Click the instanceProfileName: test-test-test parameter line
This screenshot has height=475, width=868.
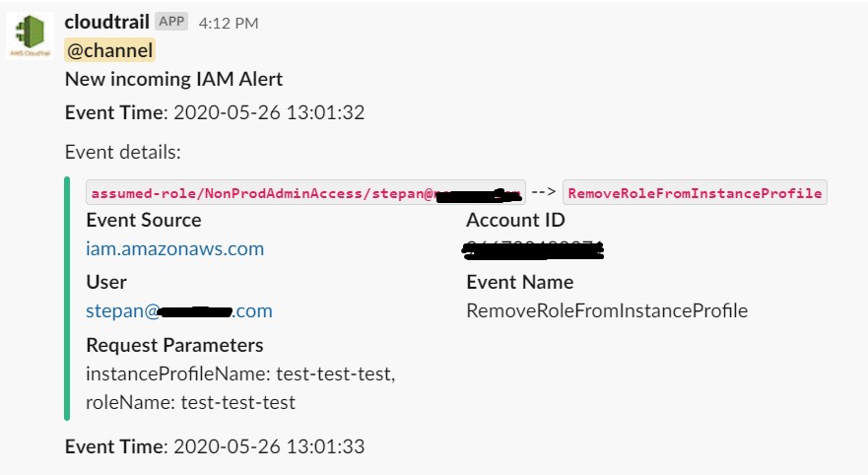point(240,373)
